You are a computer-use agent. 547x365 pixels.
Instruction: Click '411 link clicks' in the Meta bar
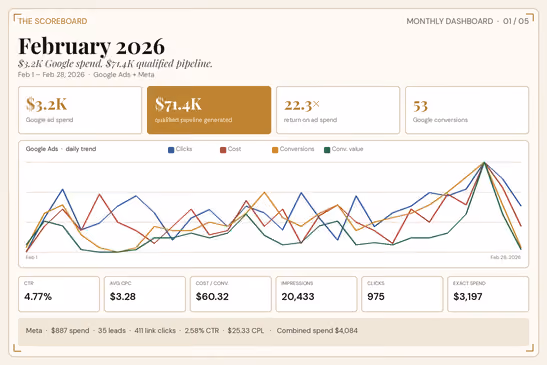155,330
